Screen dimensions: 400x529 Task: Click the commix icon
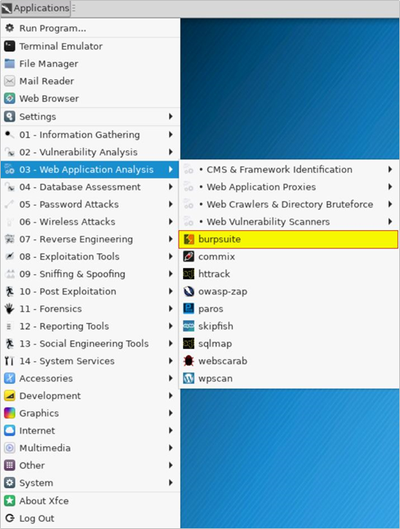pos(189,257)
